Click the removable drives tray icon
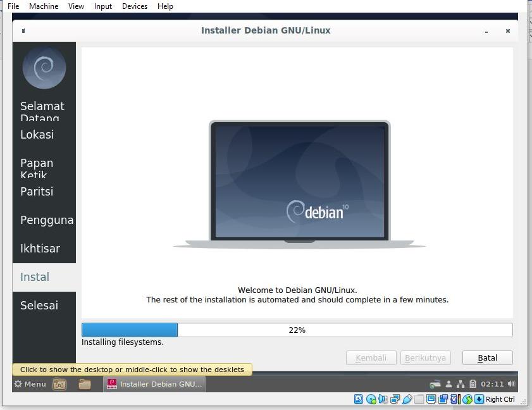The image size is (532, 410). click(435, 384)
